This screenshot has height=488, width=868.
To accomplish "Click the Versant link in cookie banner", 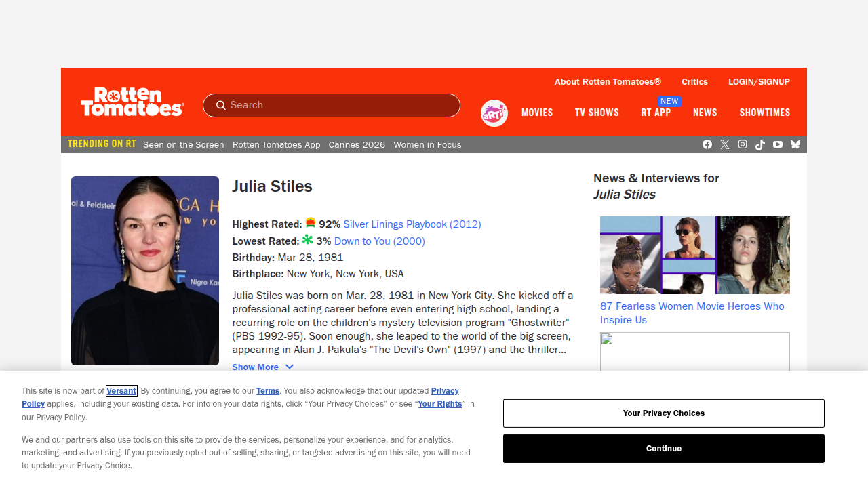I will pyautogui.click(x=121, y=391).
